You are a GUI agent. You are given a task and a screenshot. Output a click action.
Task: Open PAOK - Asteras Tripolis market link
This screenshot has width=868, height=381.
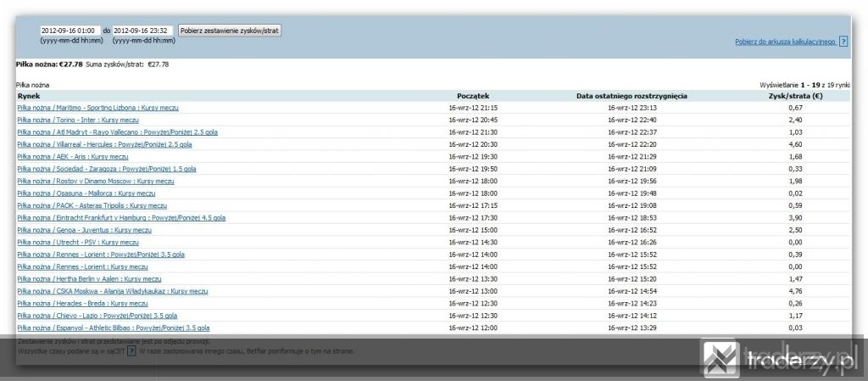(x=92, y=205)
